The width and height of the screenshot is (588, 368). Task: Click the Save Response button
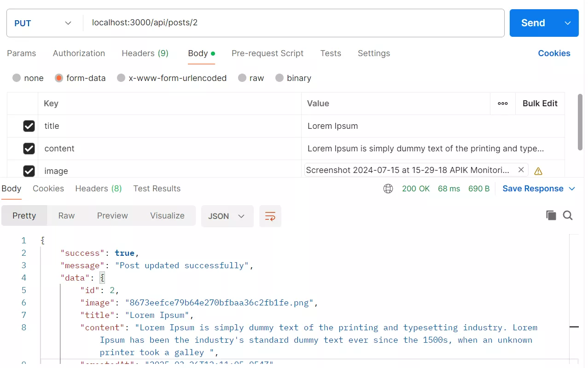tap(533, 189)
